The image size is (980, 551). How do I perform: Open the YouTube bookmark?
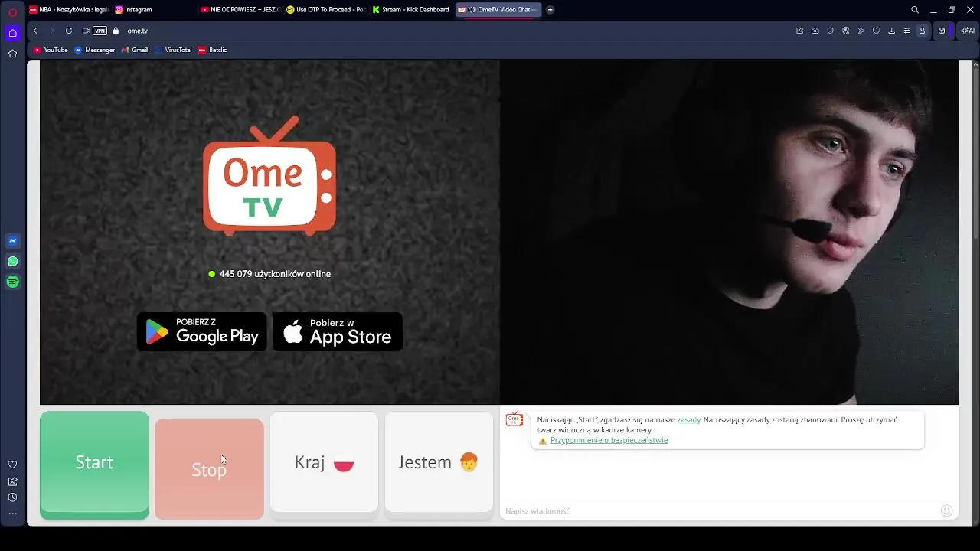point(51,50)
